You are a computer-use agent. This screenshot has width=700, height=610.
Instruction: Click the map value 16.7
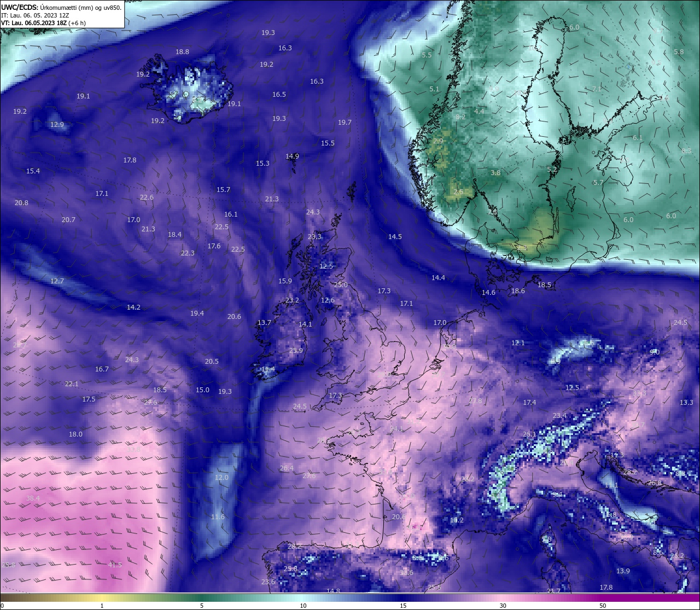tap(102, 369)
